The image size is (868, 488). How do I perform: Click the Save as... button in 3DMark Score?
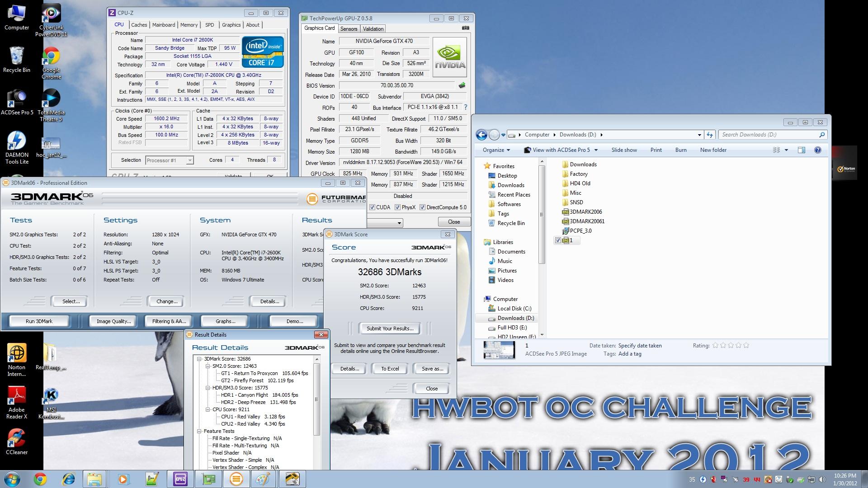pos(432,369)
